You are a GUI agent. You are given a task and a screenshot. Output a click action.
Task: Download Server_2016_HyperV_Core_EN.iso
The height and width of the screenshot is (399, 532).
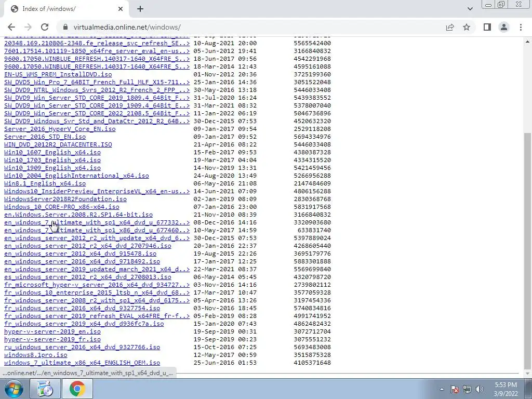point(60,129)
